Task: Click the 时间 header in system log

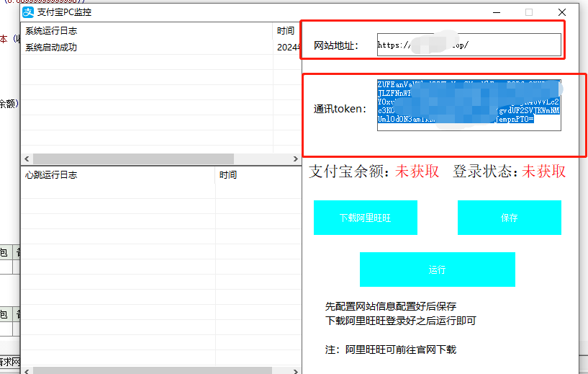Action: [x=287, y=31]
